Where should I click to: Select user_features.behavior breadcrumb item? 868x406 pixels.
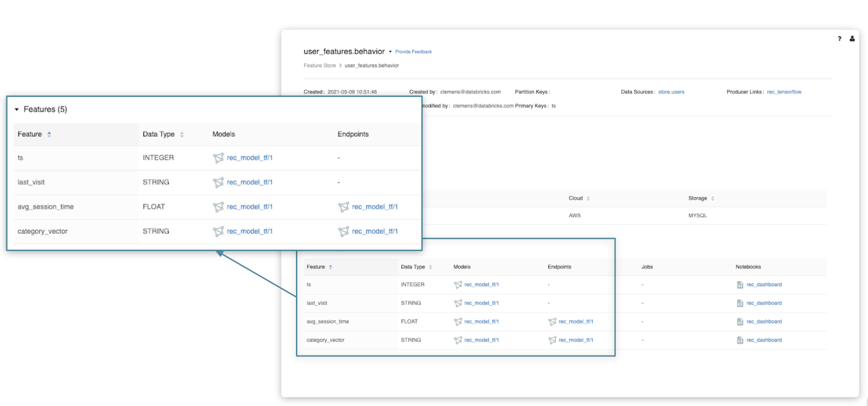372,66
